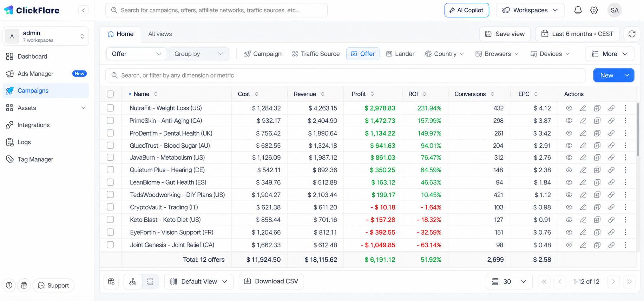
Task: Open the Offer grouping dropdown
Action: point(136,54)
